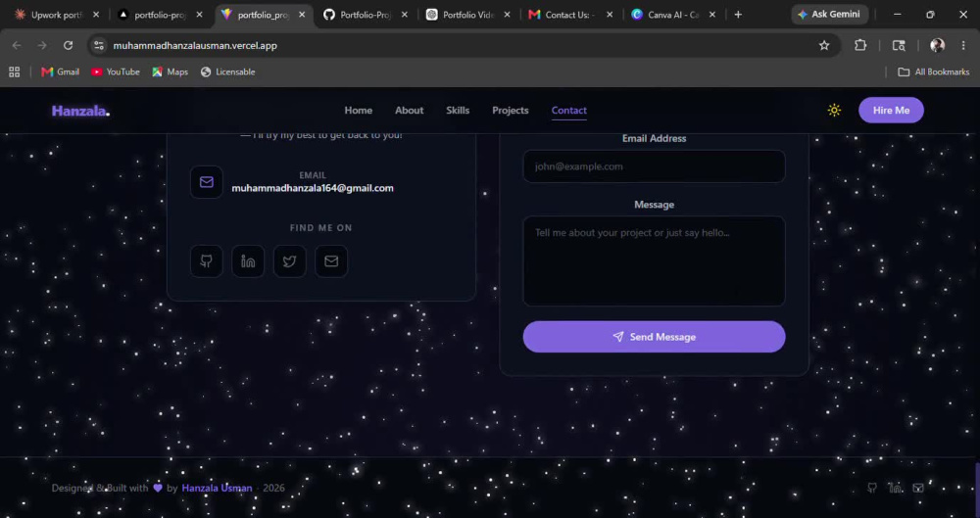This screenshot has height=518, width=980.
Task: Click the mail icon under Find Me On
Action: (331, 261)
